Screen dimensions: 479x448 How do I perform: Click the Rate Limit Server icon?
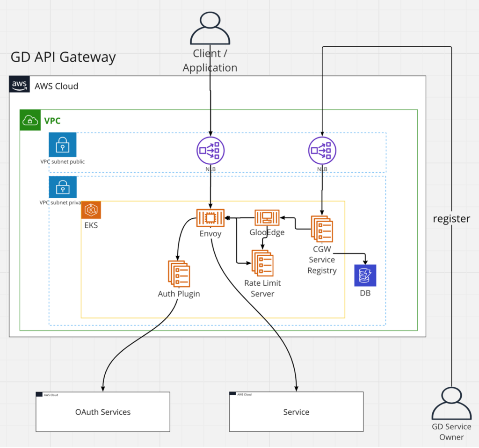click(x=262, y=262)
